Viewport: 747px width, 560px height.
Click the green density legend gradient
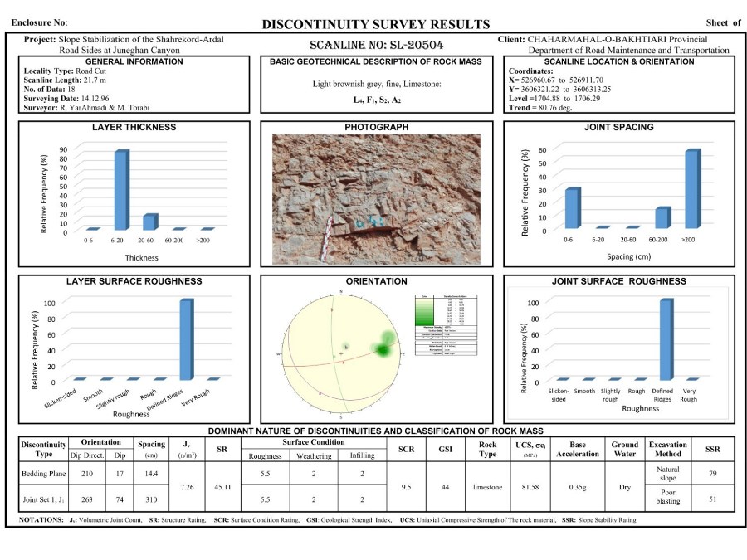coord(424,311)
